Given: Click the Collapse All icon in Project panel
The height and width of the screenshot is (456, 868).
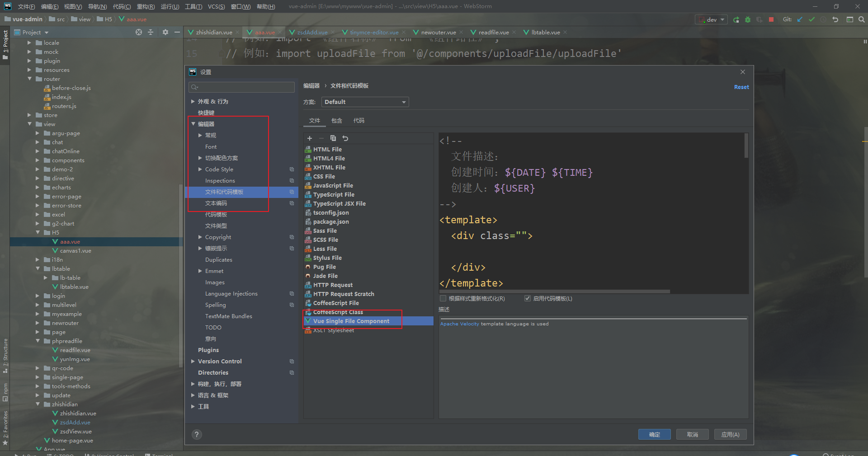Looking at the screenshot, I should click(151, 32).
